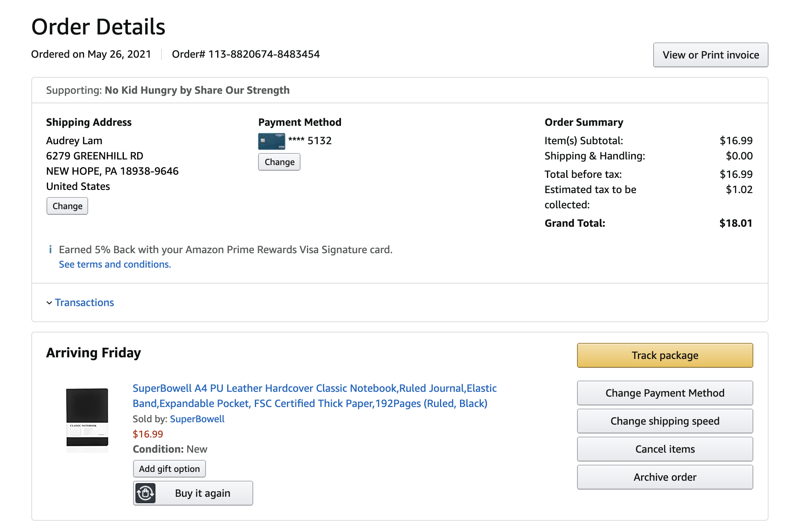The height and width of the screenshot is (532, 803).
Task: Click the notebook product thumbnail
Action: point(87,419)
